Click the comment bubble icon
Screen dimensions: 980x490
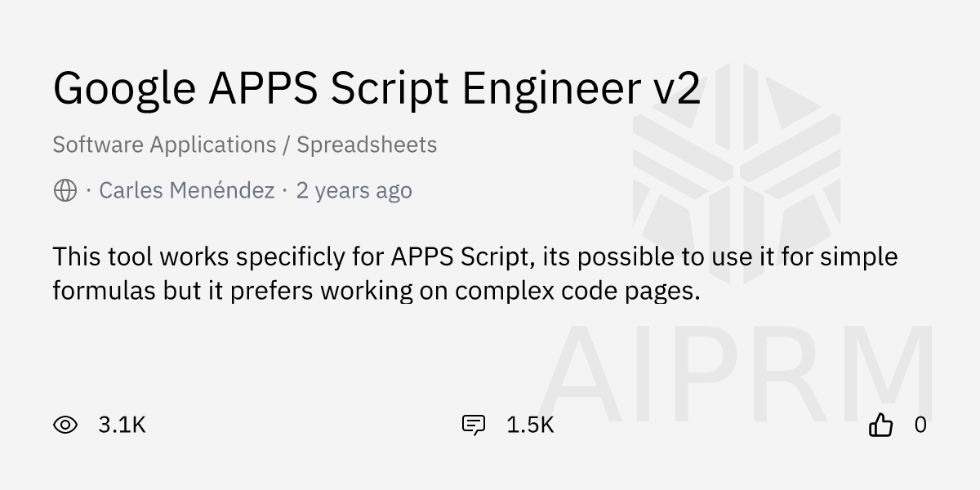(474, 425)
